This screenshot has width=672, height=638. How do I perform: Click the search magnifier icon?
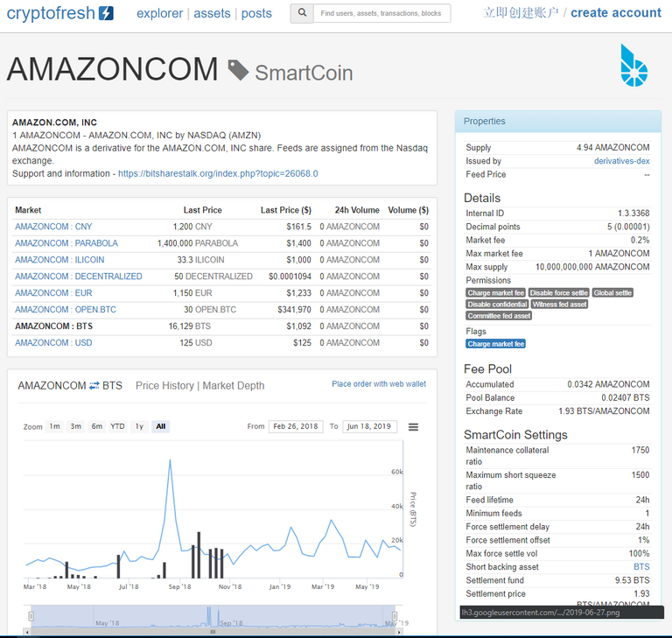(302, 13)
